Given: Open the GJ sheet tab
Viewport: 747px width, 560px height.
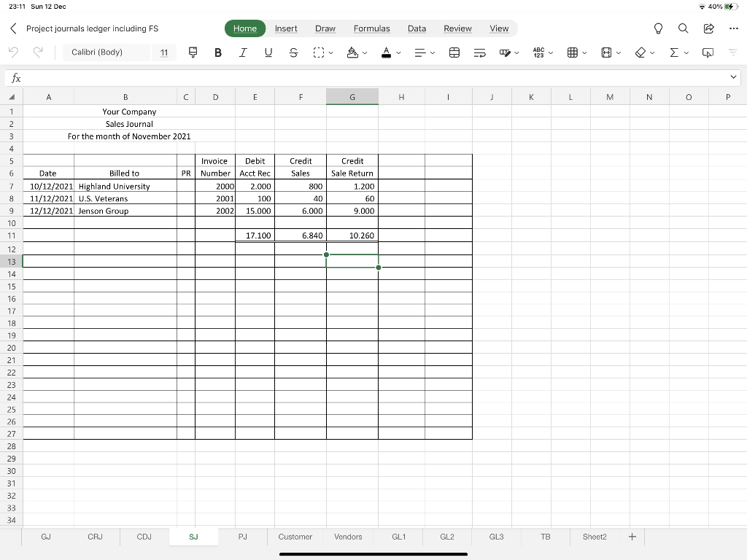Looking at the screenshot, I should (46, 537).
